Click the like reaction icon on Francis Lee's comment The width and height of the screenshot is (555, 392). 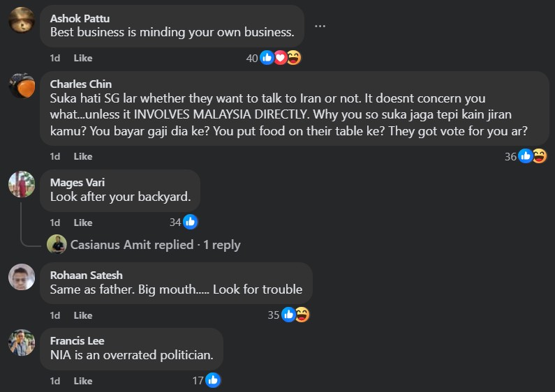(213, 381)
